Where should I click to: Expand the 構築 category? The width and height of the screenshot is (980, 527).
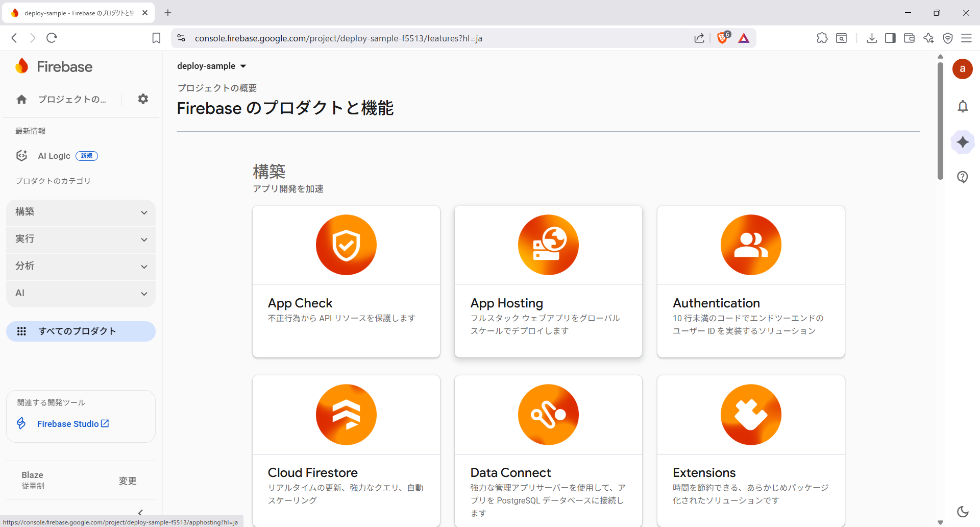coord(81,212)
